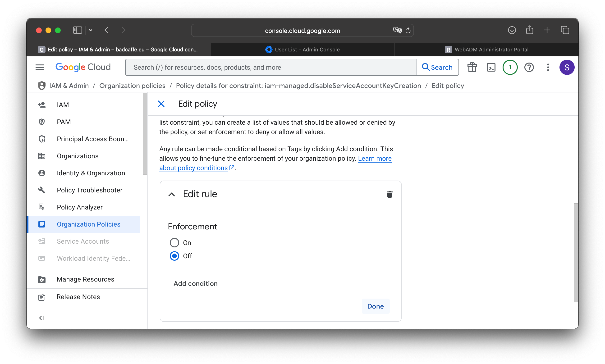
Task: Open the main navigation hamburger menu
Action: click(x=40, y=67)
